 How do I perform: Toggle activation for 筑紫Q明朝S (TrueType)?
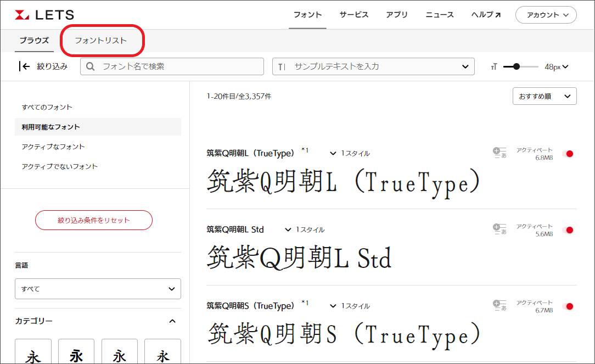coord(568,306)
